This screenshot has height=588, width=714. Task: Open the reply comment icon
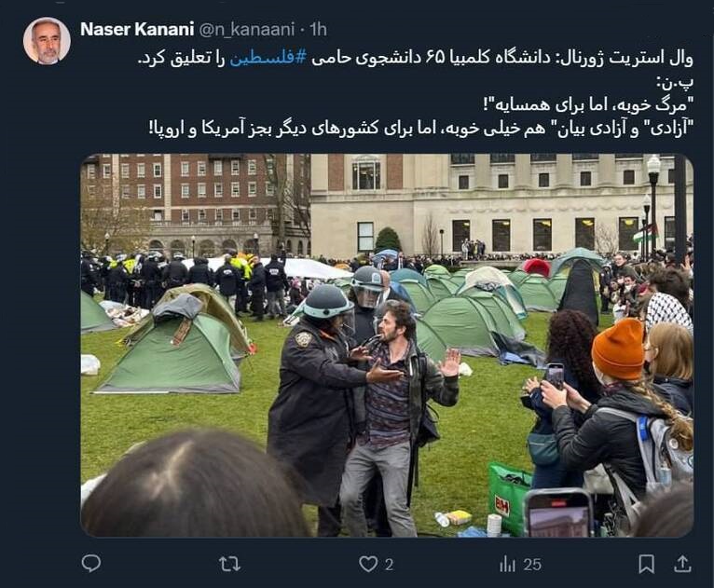coord(91,564)
